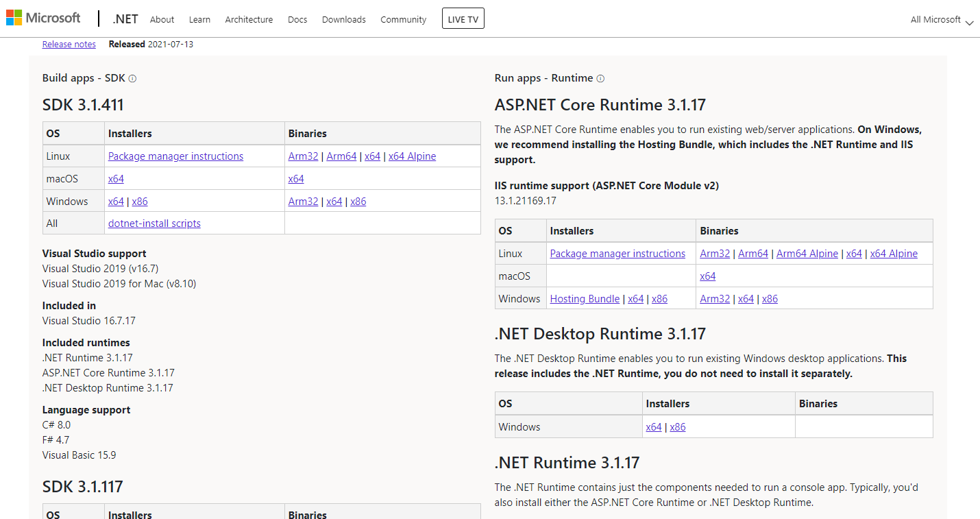The image size is (980, 519).
Task: Open the .NET home link
Action: click(x=125, y=19)
